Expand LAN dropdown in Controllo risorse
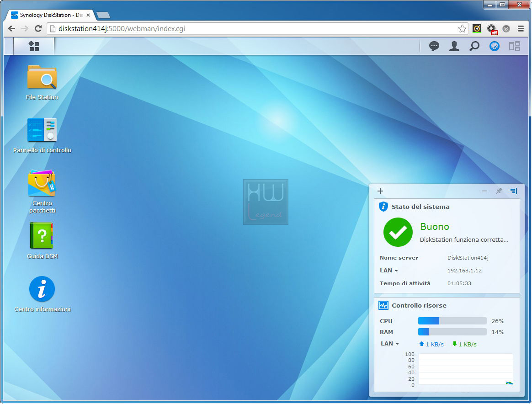532x404 pixels. 389,344
